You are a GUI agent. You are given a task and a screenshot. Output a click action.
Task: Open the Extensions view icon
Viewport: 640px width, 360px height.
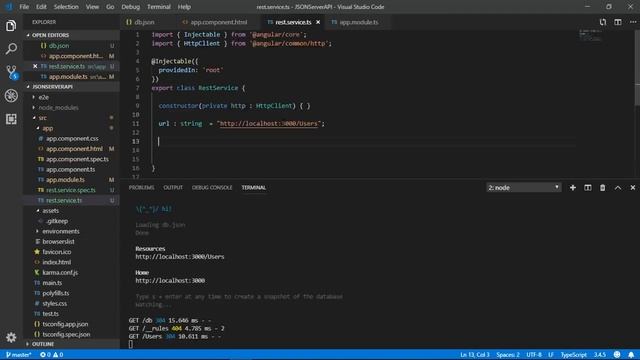[11, 119]
